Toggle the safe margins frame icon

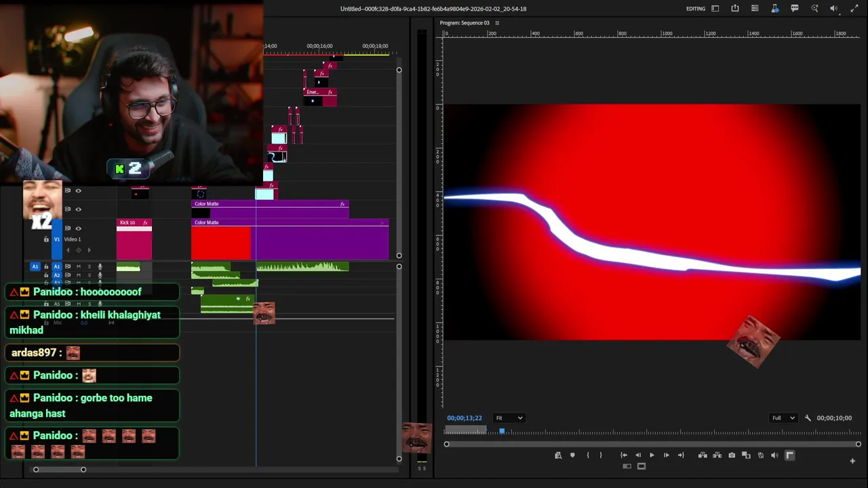click(642, 466)
